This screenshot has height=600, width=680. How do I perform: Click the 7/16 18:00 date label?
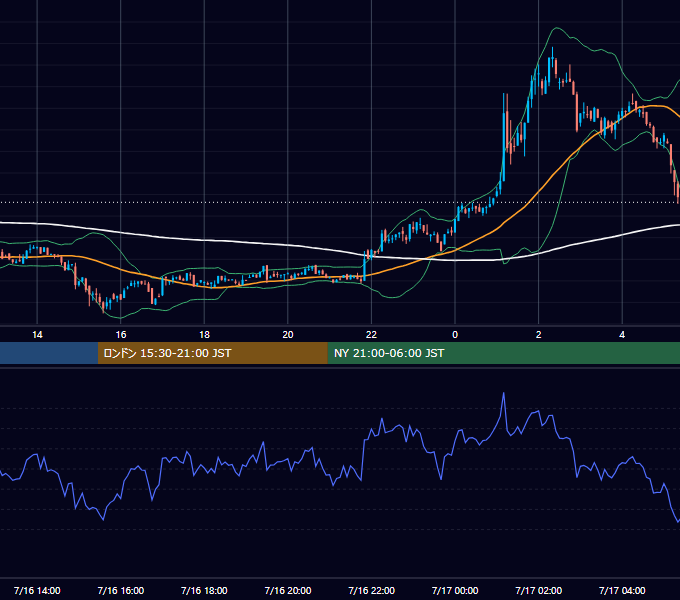click(204, 590)
